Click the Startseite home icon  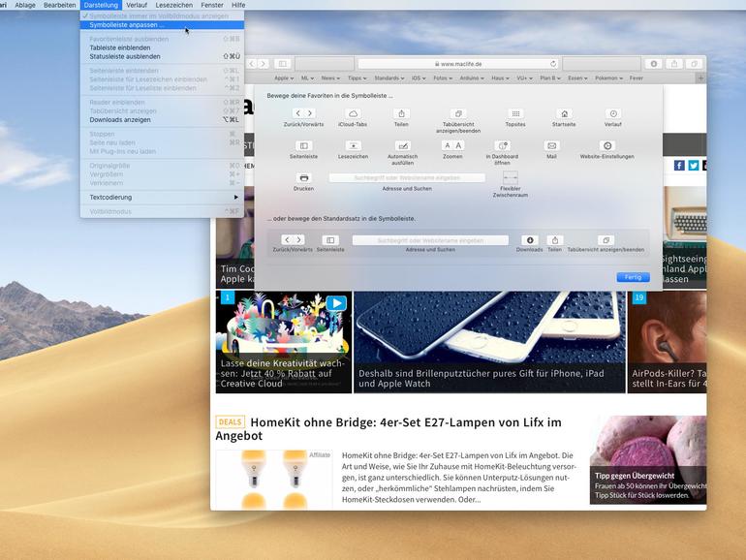pyautogui.click(x=564, y=113)
